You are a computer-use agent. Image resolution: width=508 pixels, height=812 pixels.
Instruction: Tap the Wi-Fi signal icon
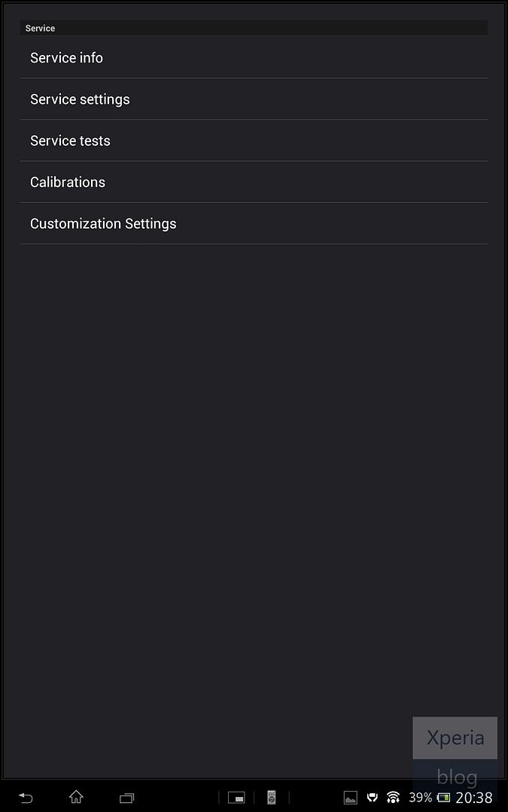[x=393, y=798]
